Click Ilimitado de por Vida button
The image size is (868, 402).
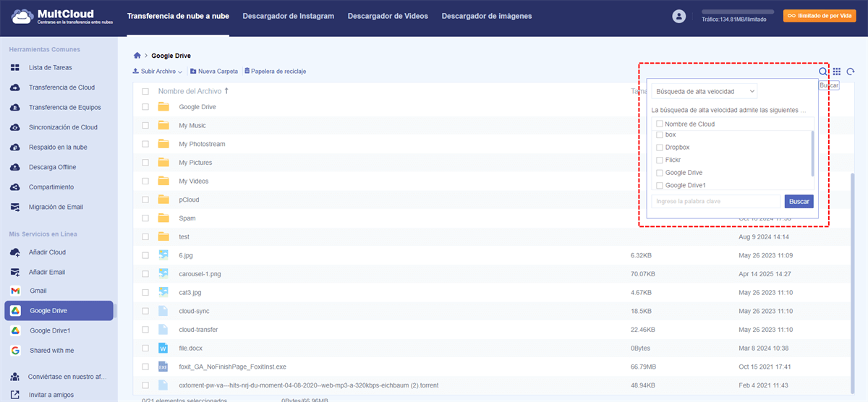[x=820, y=16]
